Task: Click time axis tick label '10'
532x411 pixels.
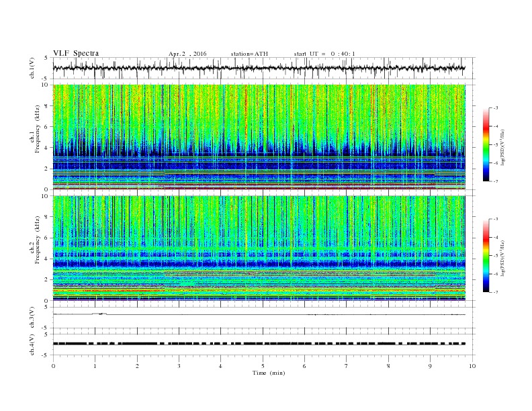Action: click(472, 366)
